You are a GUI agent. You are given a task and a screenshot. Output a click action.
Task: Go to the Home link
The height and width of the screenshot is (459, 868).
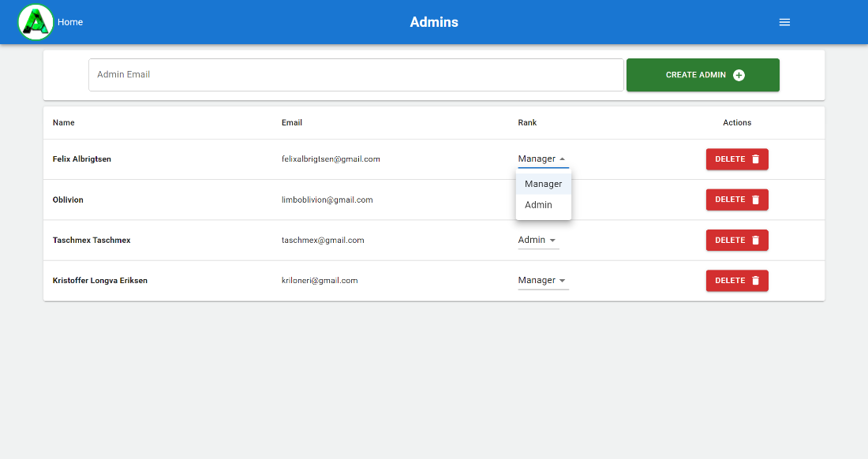tap(70, 22)
